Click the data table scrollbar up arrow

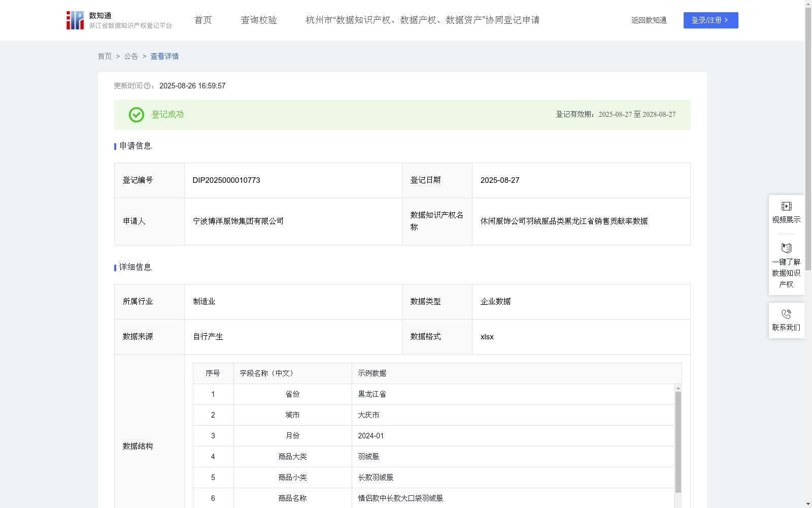(x=678, y=388)
